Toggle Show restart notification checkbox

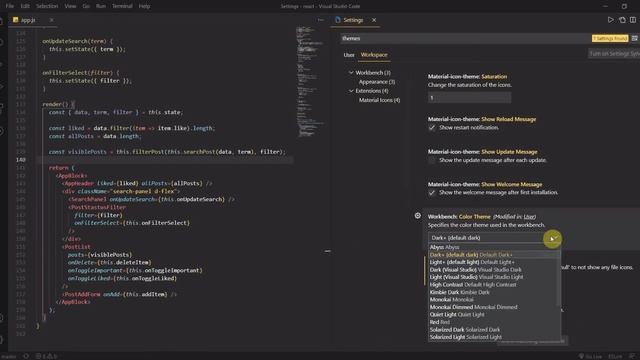(x=432, y=128)
